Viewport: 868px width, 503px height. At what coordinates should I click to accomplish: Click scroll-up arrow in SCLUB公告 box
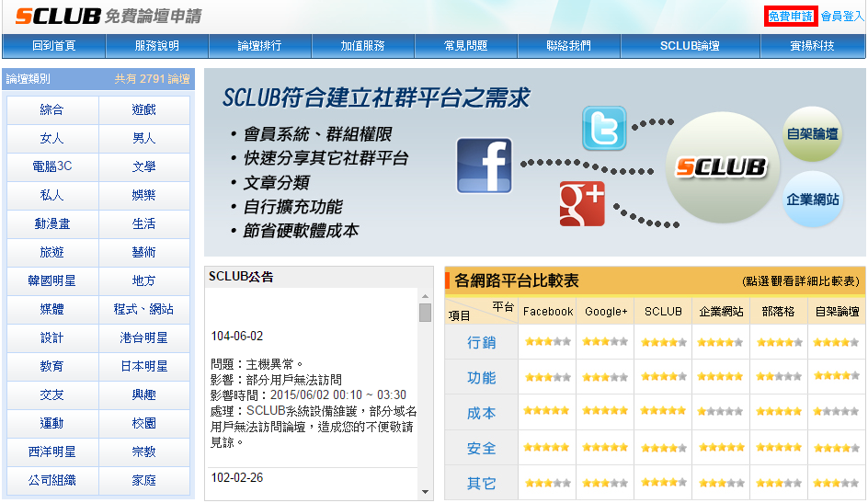click(425, 296)
